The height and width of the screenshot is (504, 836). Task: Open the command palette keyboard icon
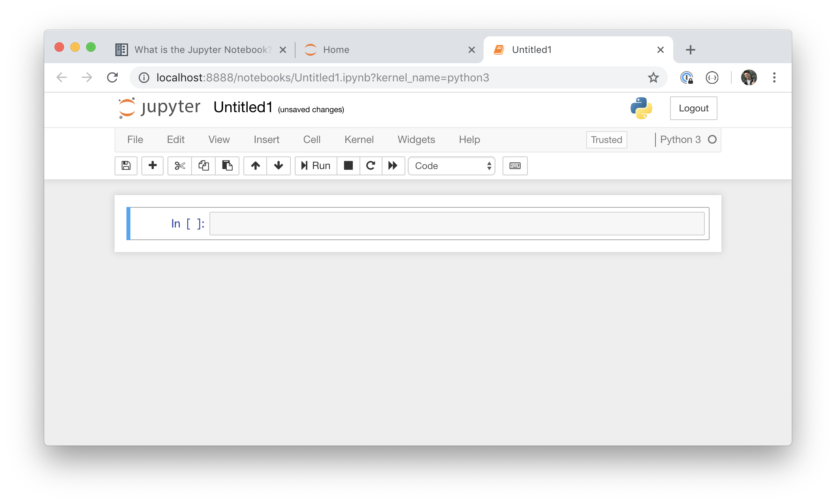pos(514,166)
